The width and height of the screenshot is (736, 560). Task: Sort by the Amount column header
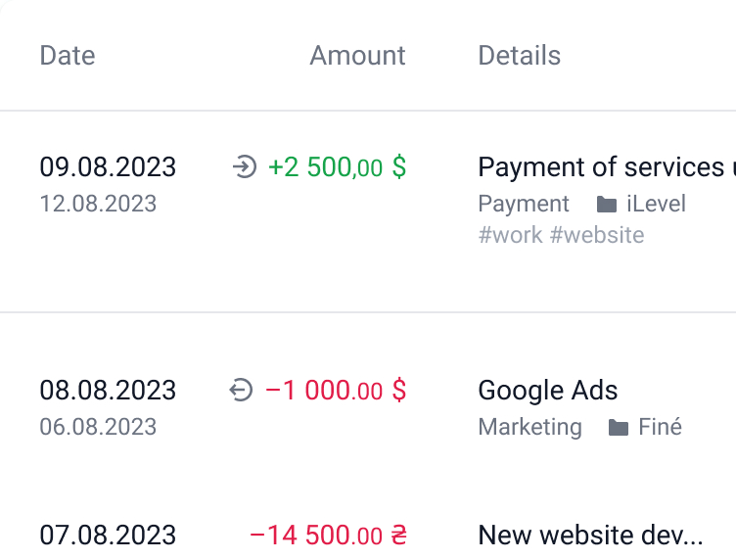point(357,56)
